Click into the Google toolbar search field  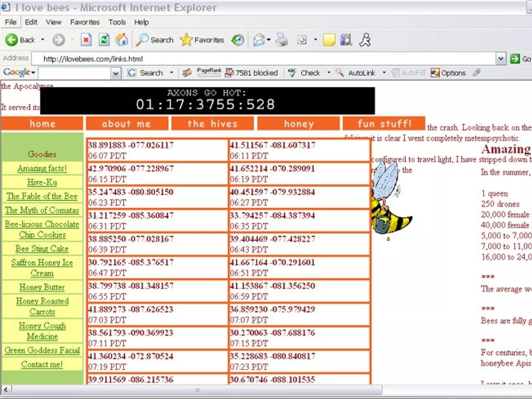pyautogui.click(x=74, y=73)
